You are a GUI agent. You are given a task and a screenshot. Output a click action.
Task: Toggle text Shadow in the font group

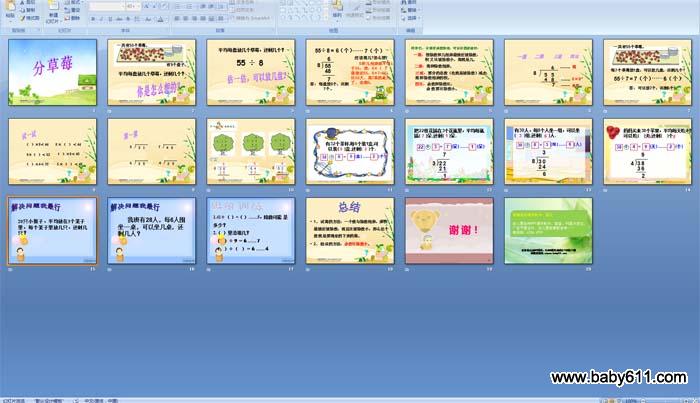(128, 19)
